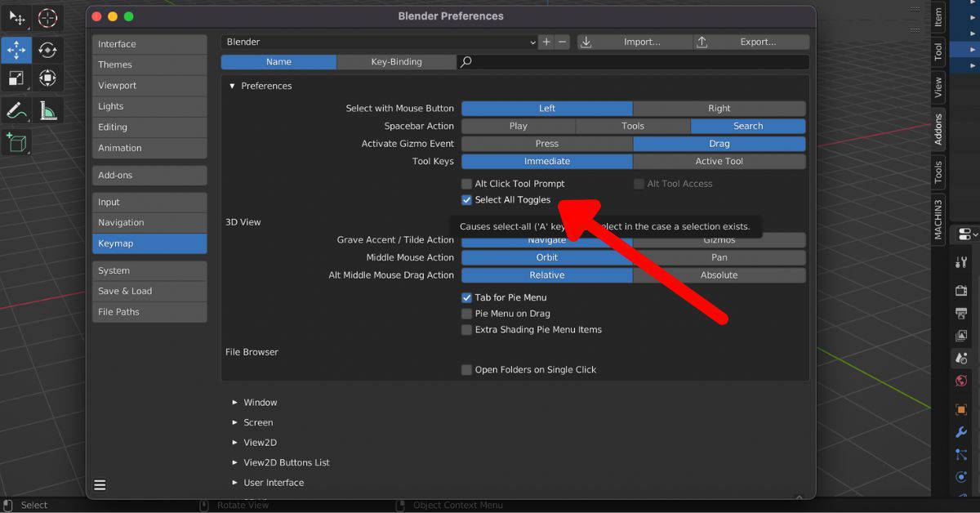Set Spacebar Action to Play

point(518,127)
